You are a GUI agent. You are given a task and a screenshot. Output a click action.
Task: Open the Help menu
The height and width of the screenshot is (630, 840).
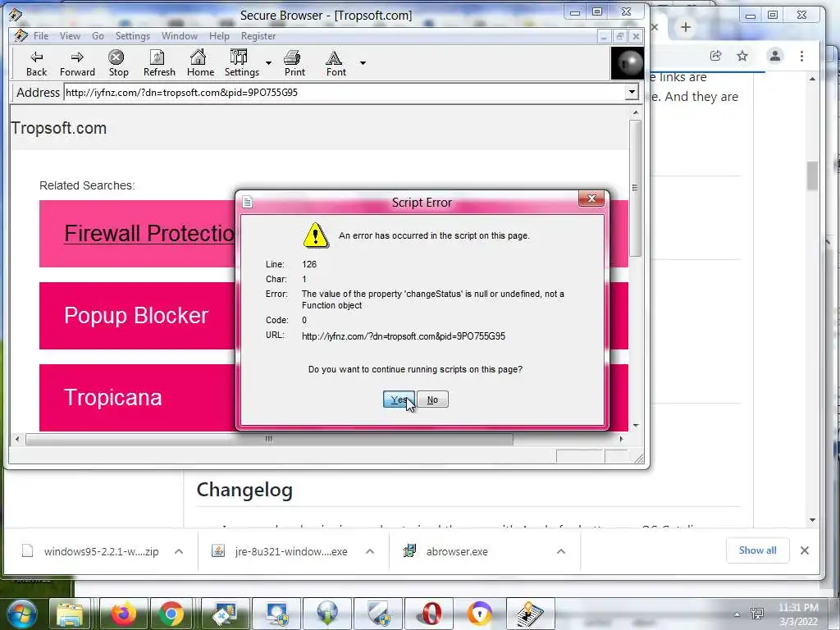219,36
